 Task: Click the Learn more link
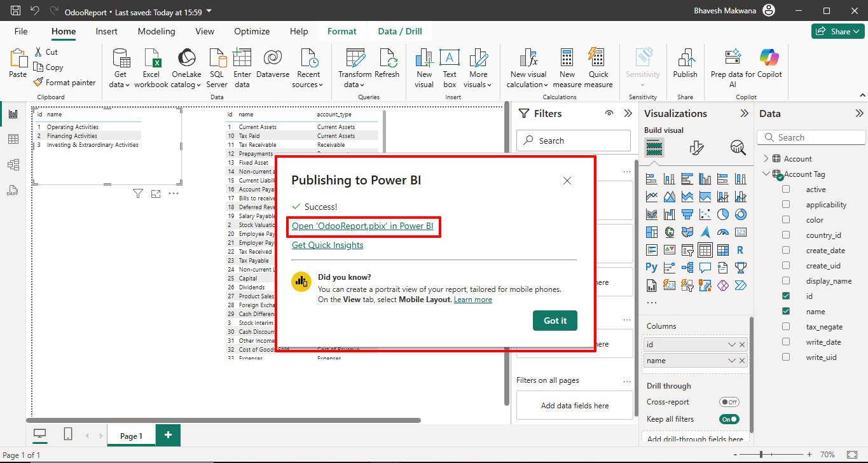pos(472,300)
